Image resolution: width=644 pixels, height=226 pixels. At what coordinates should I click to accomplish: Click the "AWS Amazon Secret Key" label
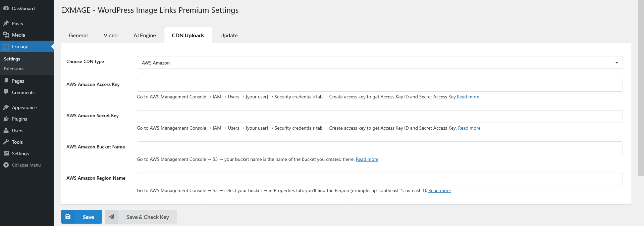(x=93, y=116)
